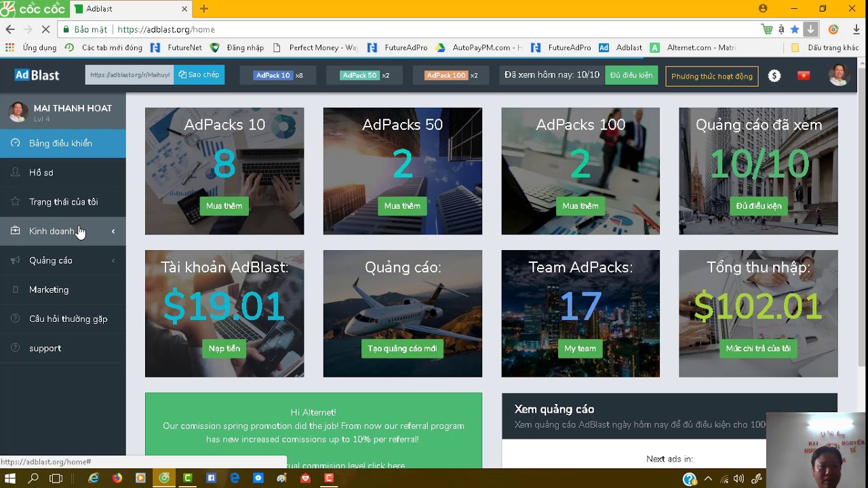The width and height of the screenshot is (868, 488).
Task: Open the Dấu trang khác bookmarks folder
Action: pyautogui.click(x=825, y=47)
